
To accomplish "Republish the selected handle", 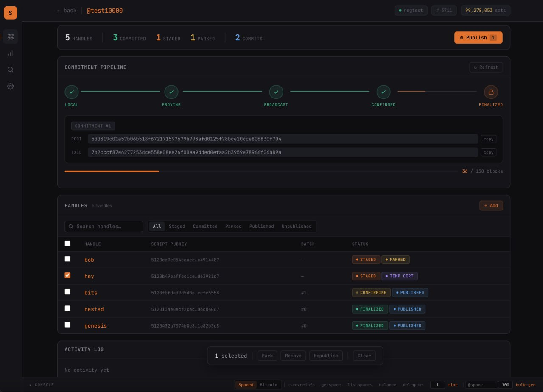I will (x=326, y=356).
